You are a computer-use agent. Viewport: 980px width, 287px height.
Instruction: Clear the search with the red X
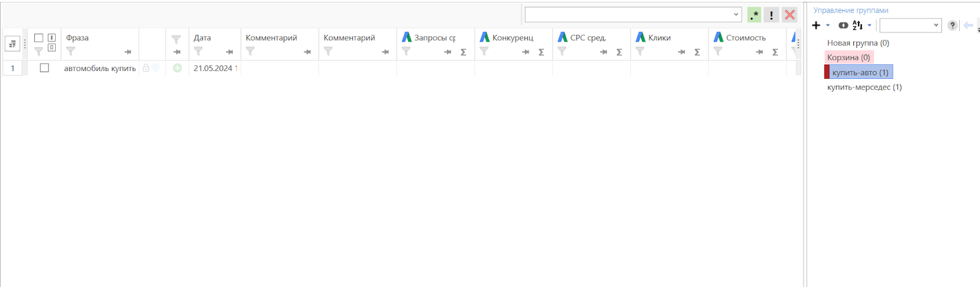tap(790, 15)
